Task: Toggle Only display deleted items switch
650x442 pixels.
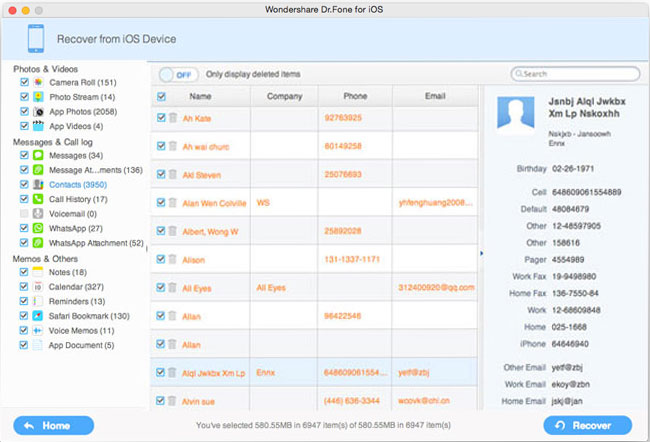Action: pos(178,74)
